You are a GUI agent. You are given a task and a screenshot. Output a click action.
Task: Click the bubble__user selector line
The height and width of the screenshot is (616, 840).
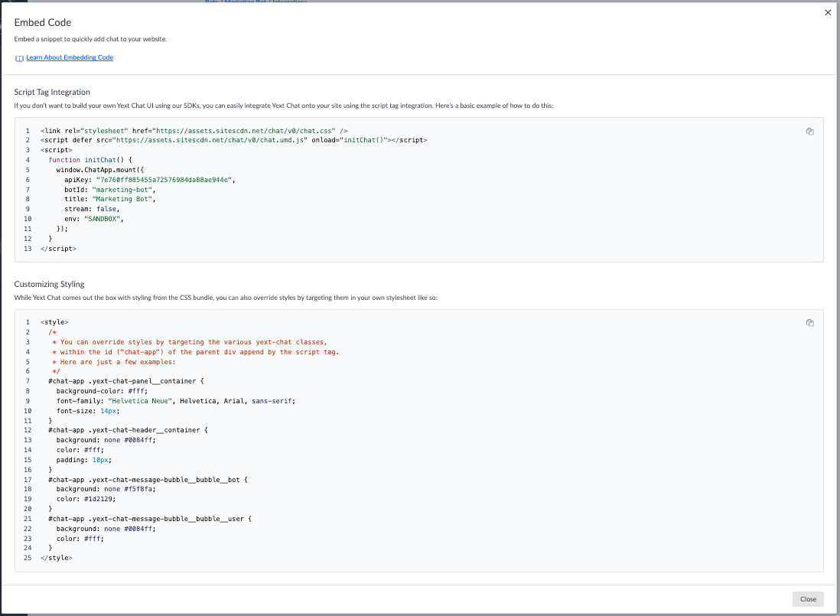point(150,519)
